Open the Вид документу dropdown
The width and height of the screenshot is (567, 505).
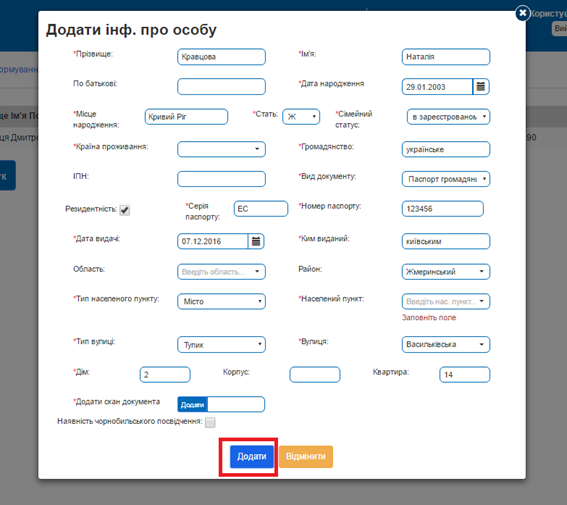pos(446,179)
